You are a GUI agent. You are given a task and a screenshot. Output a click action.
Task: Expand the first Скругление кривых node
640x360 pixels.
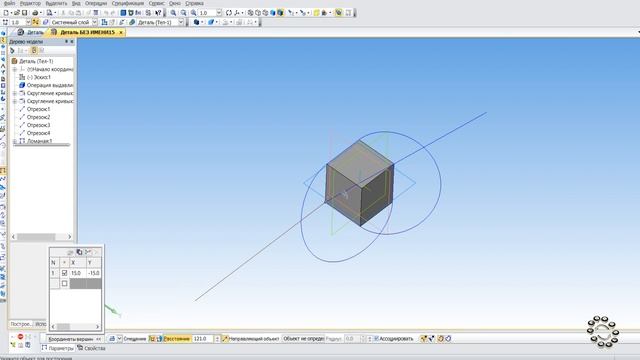(15, 93)
